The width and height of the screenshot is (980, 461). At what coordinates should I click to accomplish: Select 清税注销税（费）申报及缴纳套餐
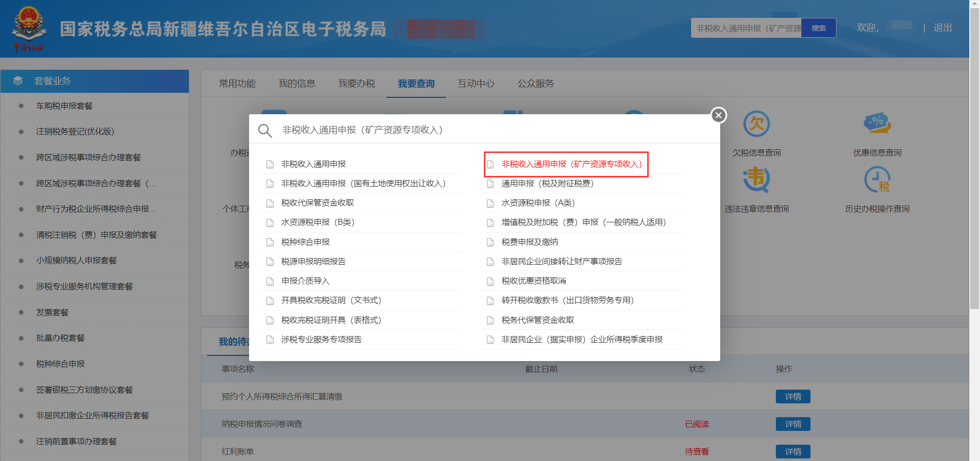click(x=96, y=235)
